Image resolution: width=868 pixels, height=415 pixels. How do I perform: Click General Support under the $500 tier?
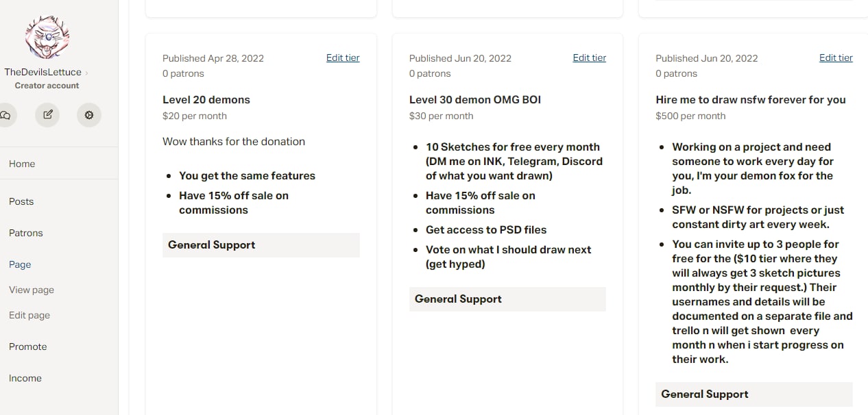point(705,394)
